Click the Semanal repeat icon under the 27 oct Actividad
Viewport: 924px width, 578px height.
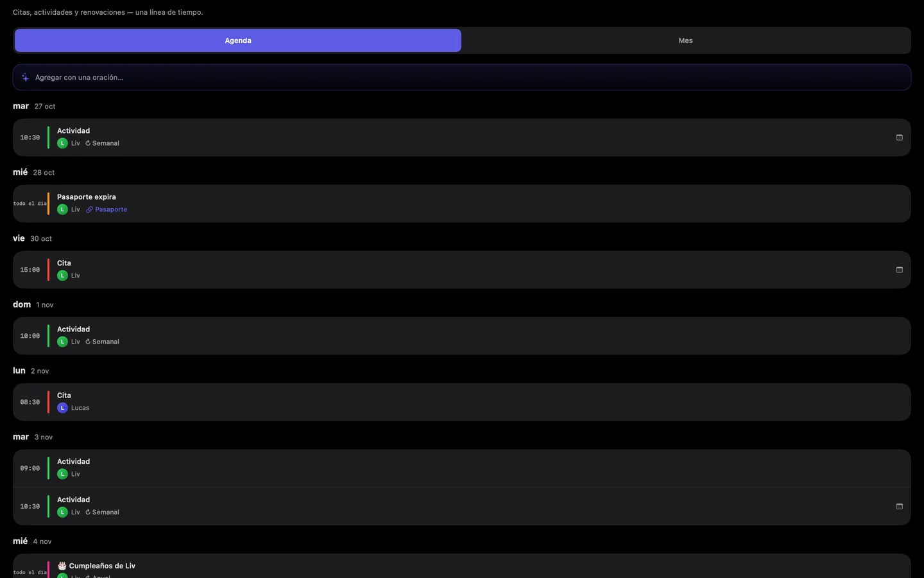pyautogui.click(x=88, y=143)
